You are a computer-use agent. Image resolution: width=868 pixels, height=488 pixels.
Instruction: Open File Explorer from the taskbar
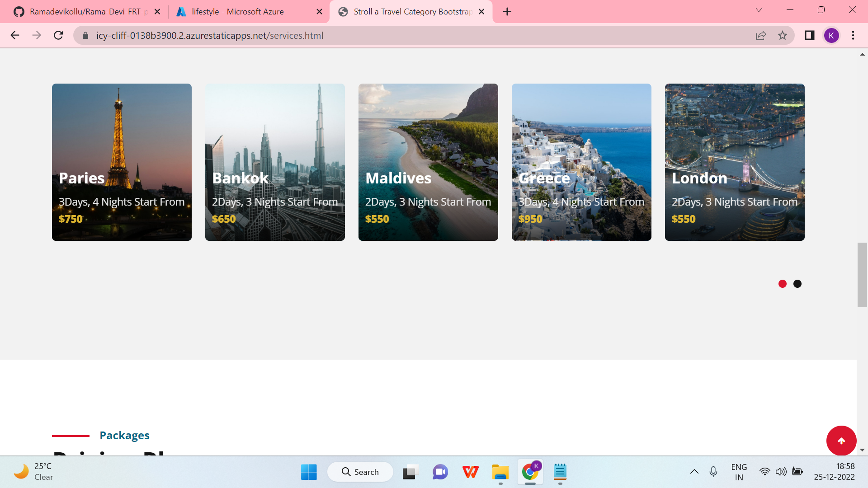[x=500, y=472]
